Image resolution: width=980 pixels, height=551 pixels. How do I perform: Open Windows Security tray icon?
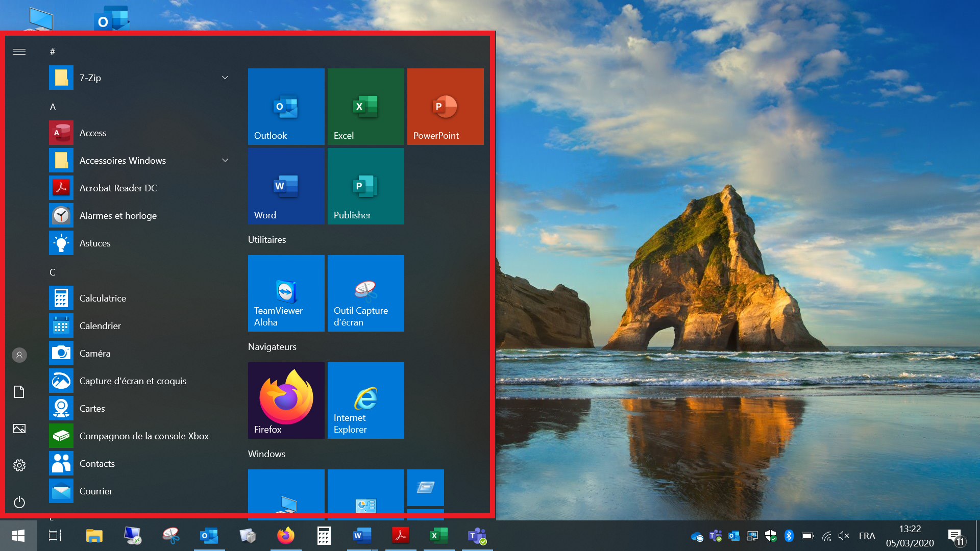(771, 536)
